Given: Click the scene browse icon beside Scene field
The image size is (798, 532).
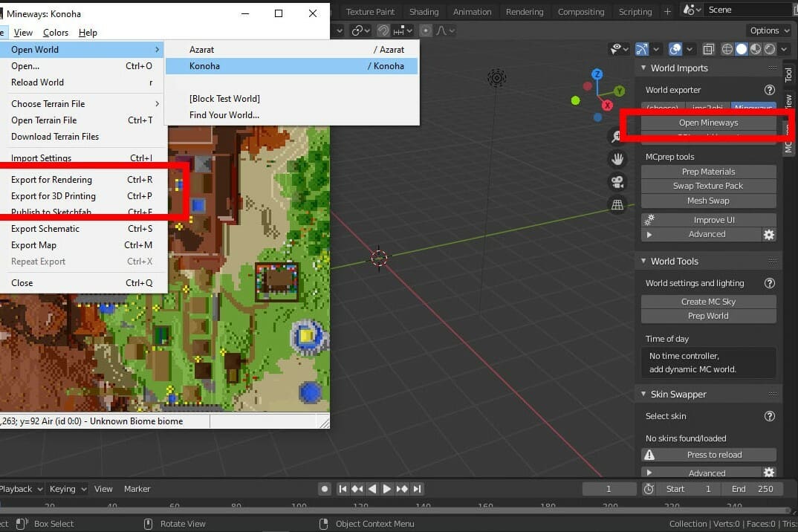Looking at the screenshot, I should (692, 10).
